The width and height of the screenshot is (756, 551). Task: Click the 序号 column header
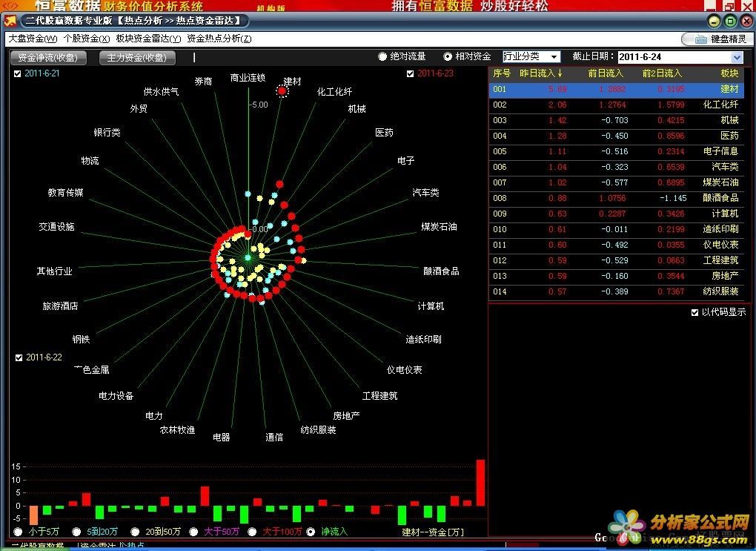[502, 73]
